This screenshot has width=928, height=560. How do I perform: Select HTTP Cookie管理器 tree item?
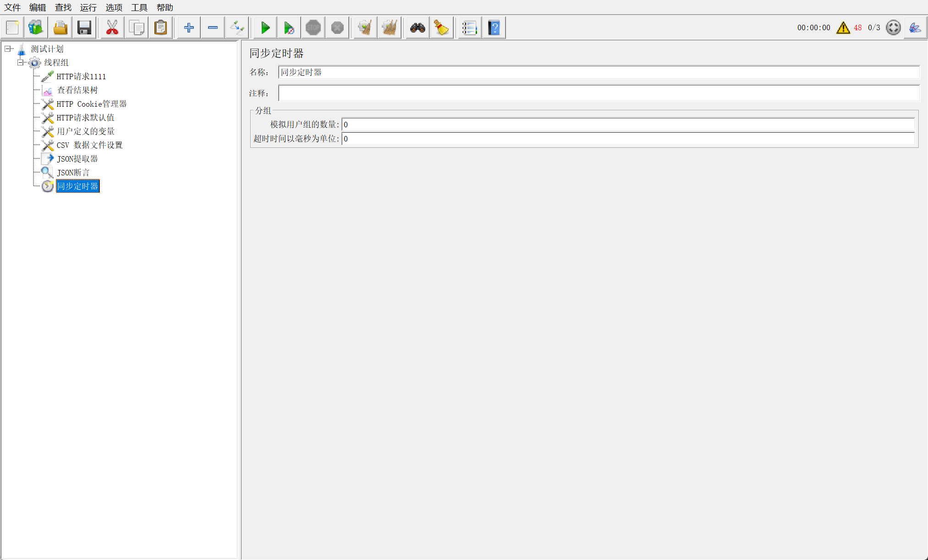(92, 104)
